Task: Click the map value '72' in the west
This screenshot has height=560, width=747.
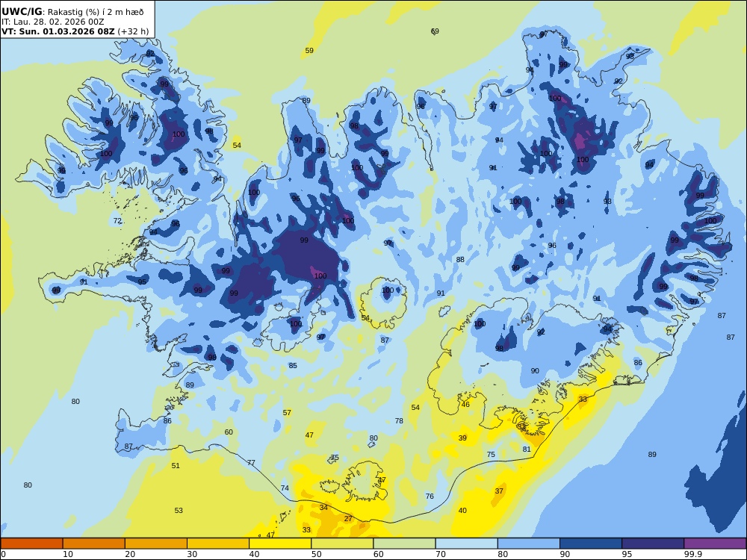Action: pos(118,221)
